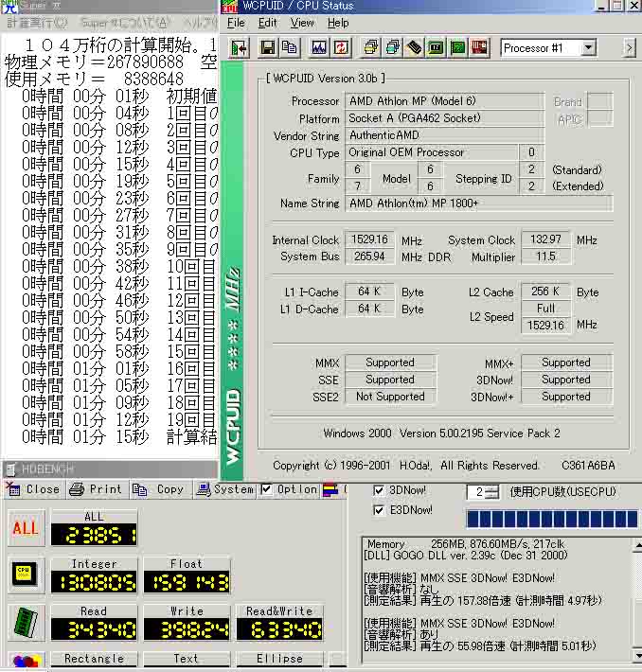Open the Help menu in WCPUID
The image size is (642, 672).
click(338, 23)
